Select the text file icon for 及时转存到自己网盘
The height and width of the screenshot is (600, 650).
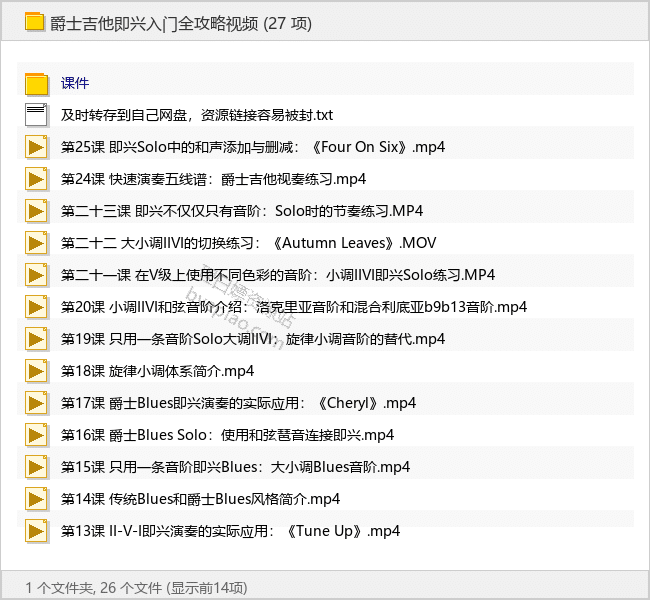tap(36, 115)
